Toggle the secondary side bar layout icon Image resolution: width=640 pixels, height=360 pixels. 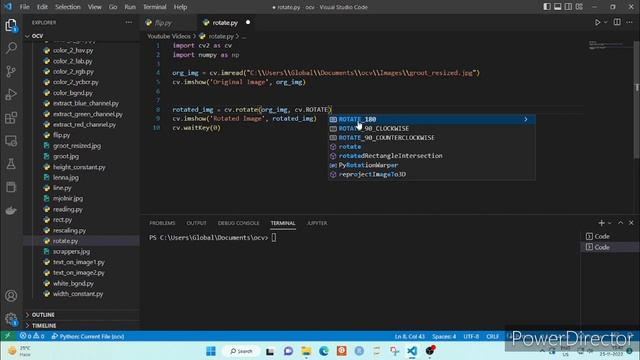point(568,7)
